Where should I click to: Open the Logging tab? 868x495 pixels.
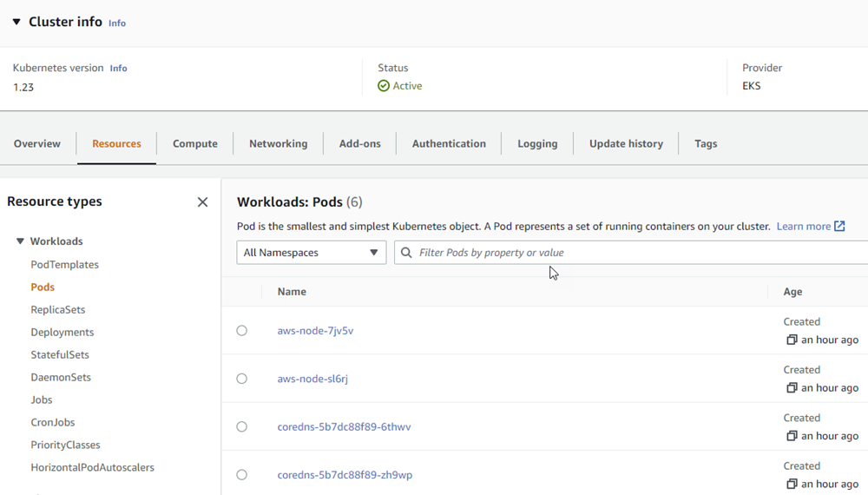537,143
